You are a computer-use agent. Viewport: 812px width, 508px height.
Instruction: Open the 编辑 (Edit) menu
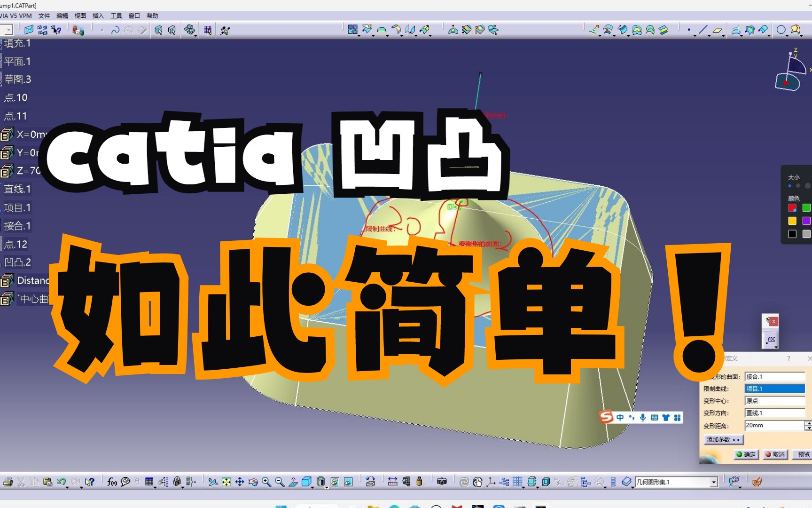[x=62, y=16]
